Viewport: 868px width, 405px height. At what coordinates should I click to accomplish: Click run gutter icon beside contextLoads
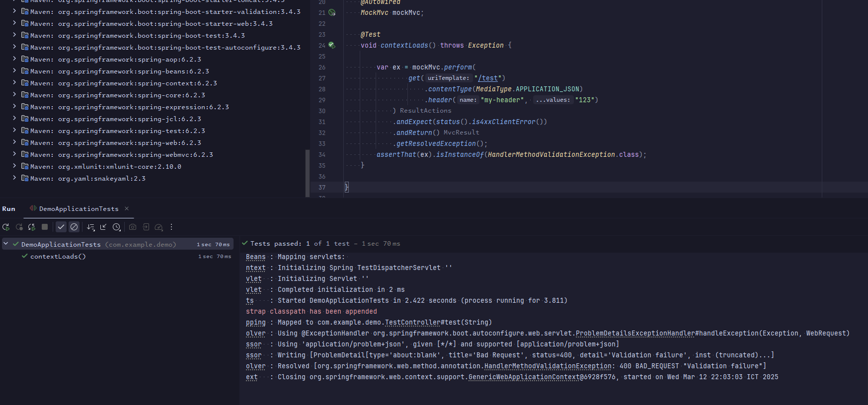(332, 45)
